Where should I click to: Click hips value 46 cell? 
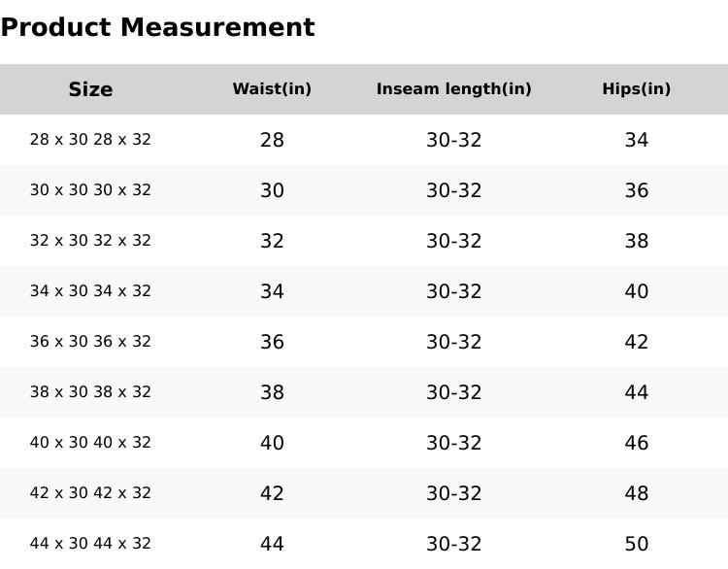(x=636, y=443)
